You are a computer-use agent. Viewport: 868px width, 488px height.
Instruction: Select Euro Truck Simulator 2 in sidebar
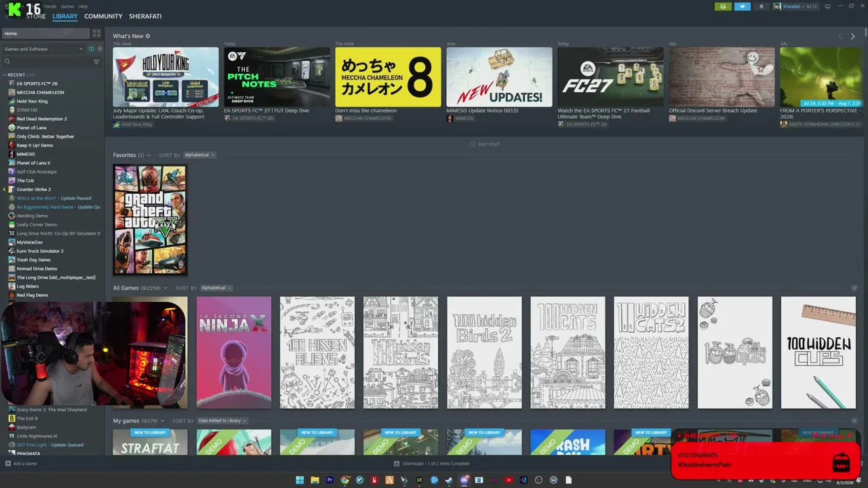[x=40, y=251]
